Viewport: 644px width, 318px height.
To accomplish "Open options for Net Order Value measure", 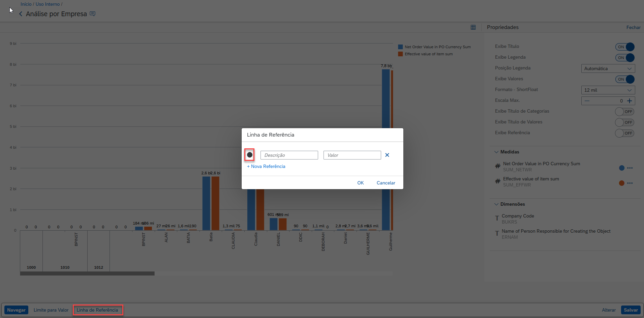I will (x=630, y=168).
